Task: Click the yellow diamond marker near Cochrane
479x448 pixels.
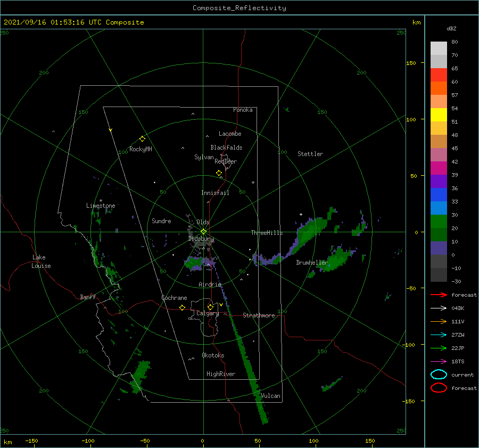Action: click(182, 307)
